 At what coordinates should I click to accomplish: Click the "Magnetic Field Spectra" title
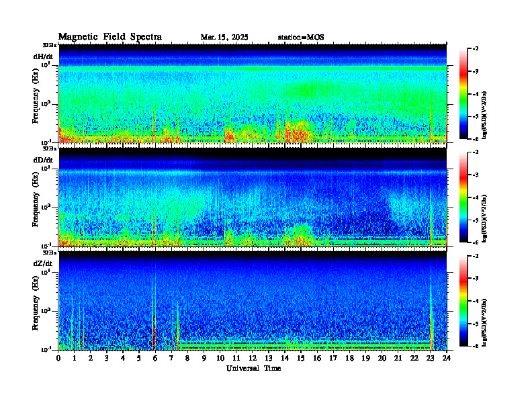tap(110, 37)
